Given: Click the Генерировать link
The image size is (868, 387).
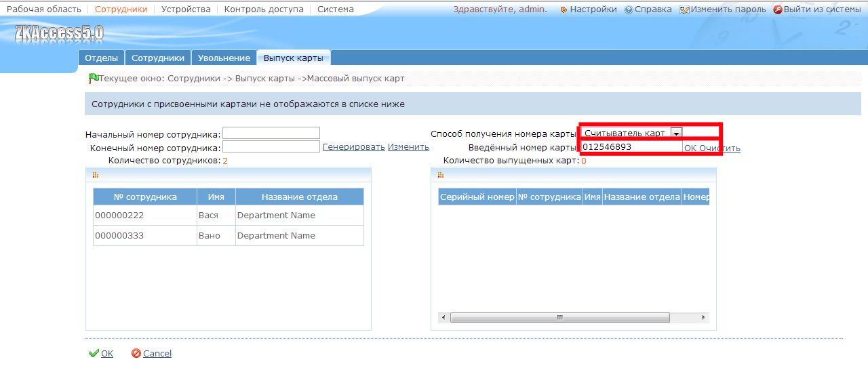Looking at the screenshot, I should tap(354, 147).
